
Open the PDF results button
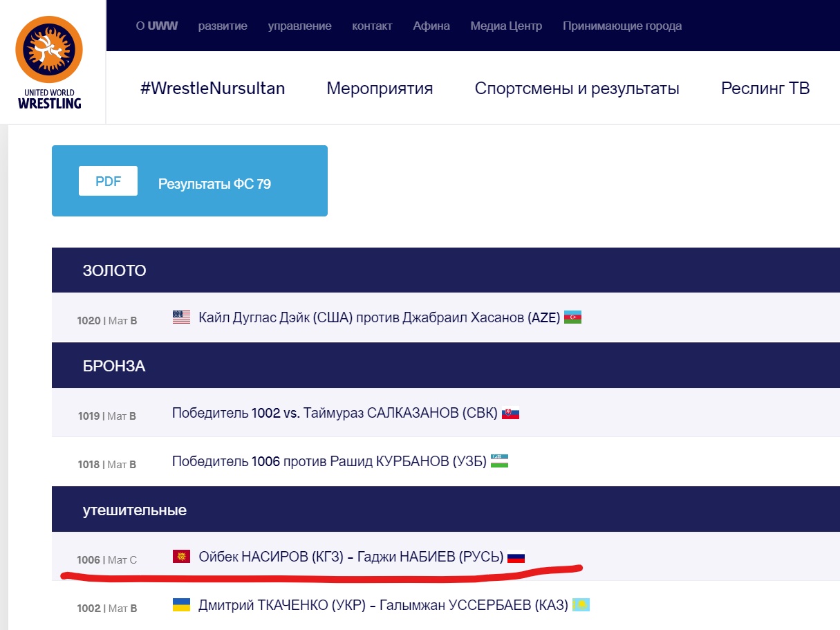tap(108, 181)
